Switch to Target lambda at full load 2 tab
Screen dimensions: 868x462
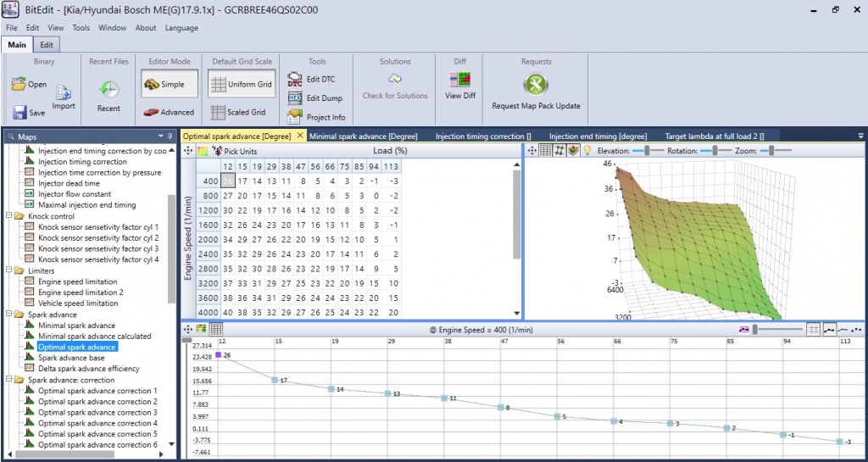(714, 136)
